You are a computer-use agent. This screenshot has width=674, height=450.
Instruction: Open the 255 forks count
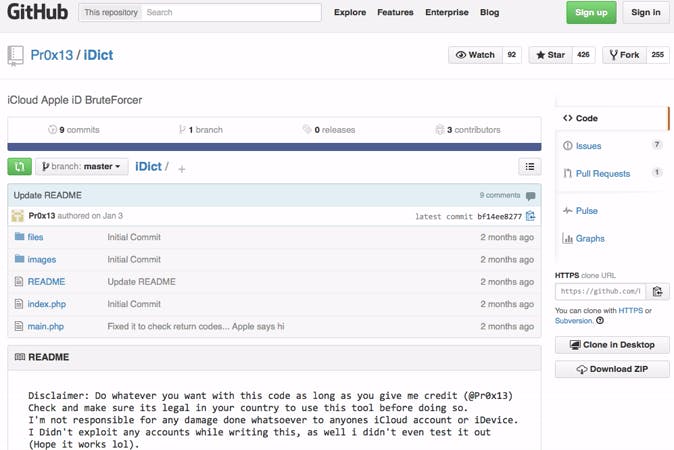tap(658, 55)
